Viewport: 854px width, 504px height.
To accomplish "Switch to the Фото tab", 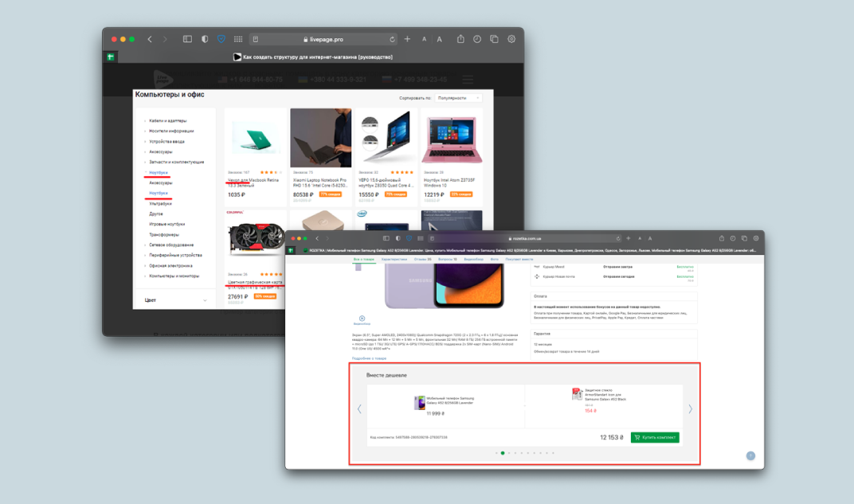I will (495, 260).
